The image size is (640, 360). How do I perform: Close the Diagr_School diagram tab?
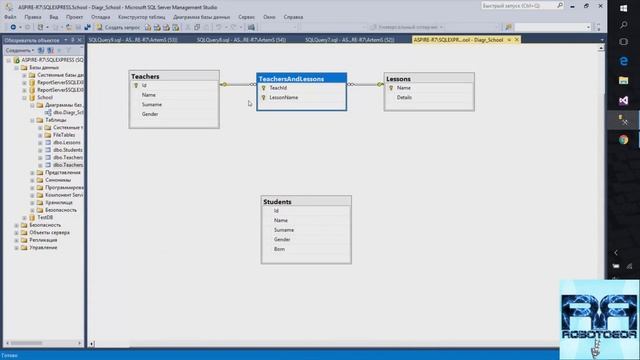click(517, 40)
